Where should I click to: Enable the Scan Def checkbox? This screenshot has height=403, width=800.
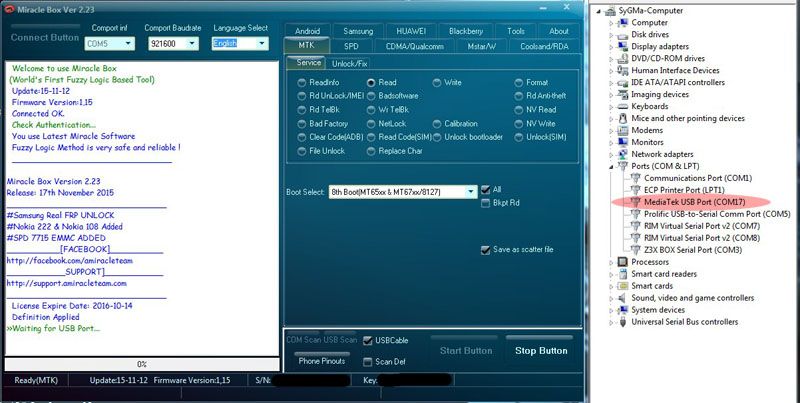point(367,362)
